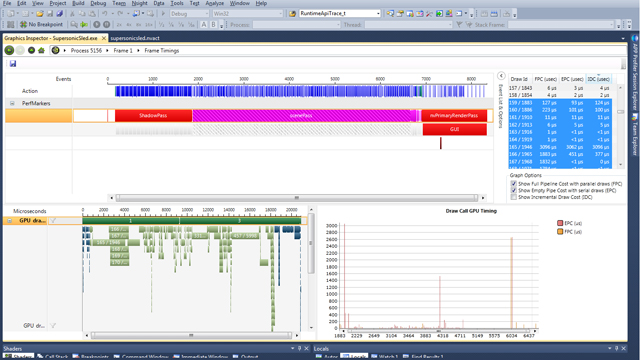
Task: Toggle Show Empty Pipe Cost (EPC) checkbox
Action: pos(513,190)
